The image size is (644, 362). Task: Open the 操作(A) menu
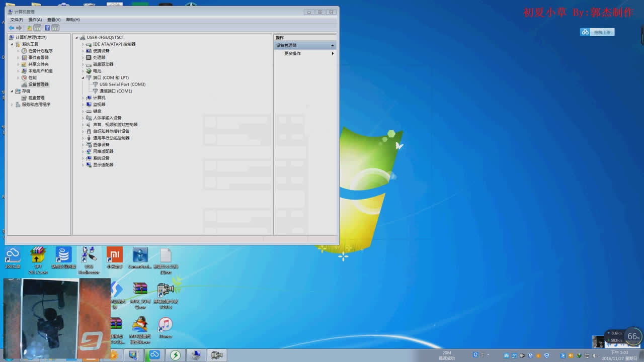tap(35, 20)
